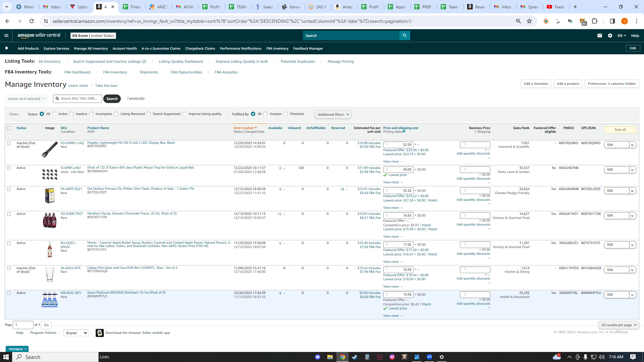Image resolution: width=644 pixels, height=362 pixels.
Task: Open Discord from the taskbar
Action: [x=318, y=357]
